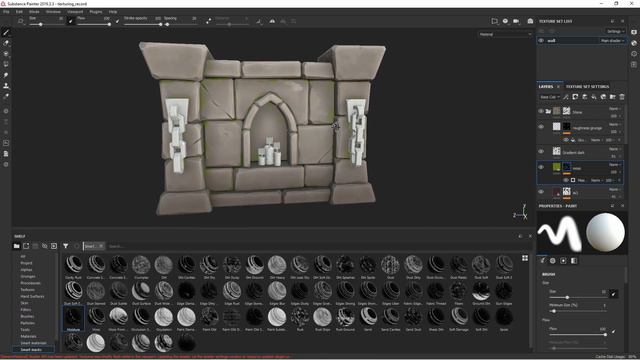Select the wall texture set row
Image resolution: width=640 pixels, height=360 pixels.
pyautogui.click(x=581, y=41)
